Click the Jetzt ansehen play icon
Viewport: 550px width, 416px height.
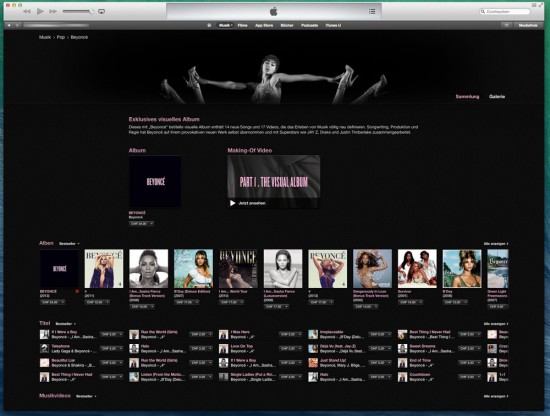(232, 203)
